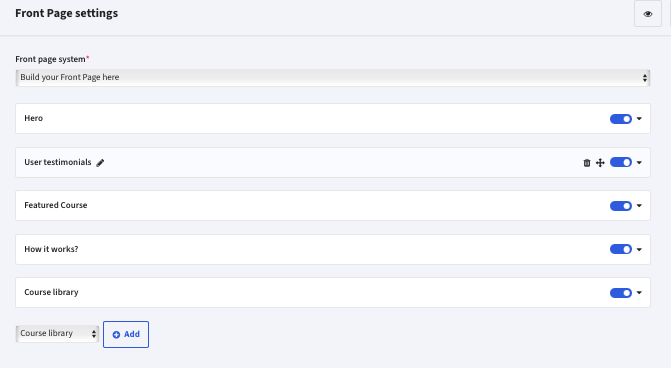Screen dimensions: 671x368
Task: Edit User testimonials name with pencil icon
Action: tap(100, 163)
